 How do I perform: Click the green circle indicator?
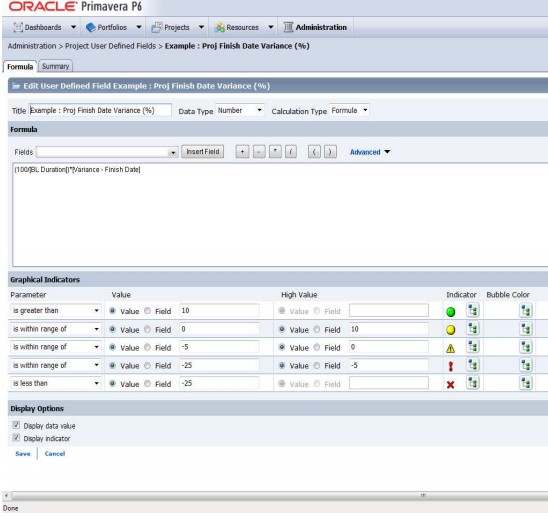click(451, 311)
